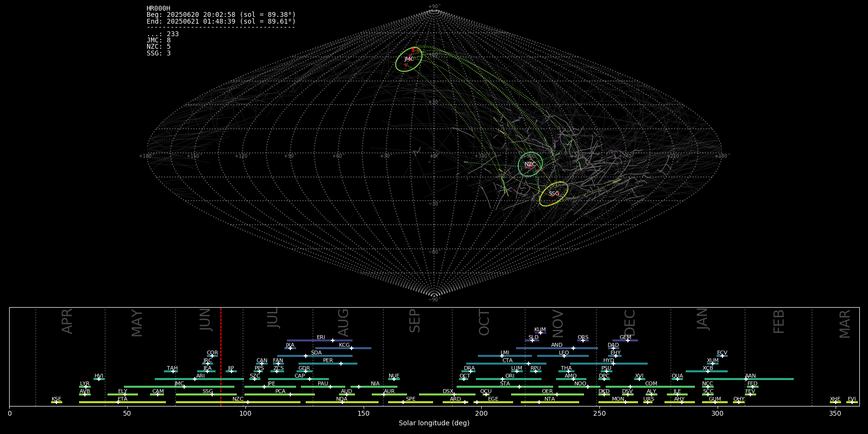Click the JUN month label in timeline
868x434 pixels.
[x=205, y=320]
